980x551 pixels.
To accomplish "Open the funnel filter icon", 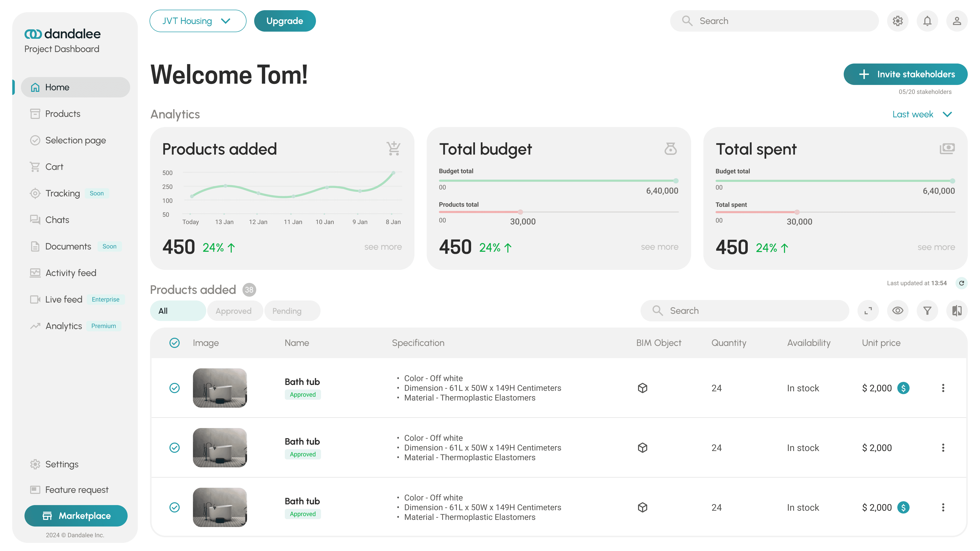I will point(927,311).
